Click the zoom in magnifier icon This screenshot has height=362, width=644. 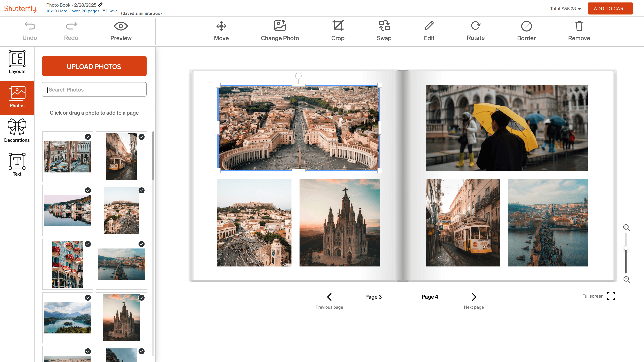(626, 227)
